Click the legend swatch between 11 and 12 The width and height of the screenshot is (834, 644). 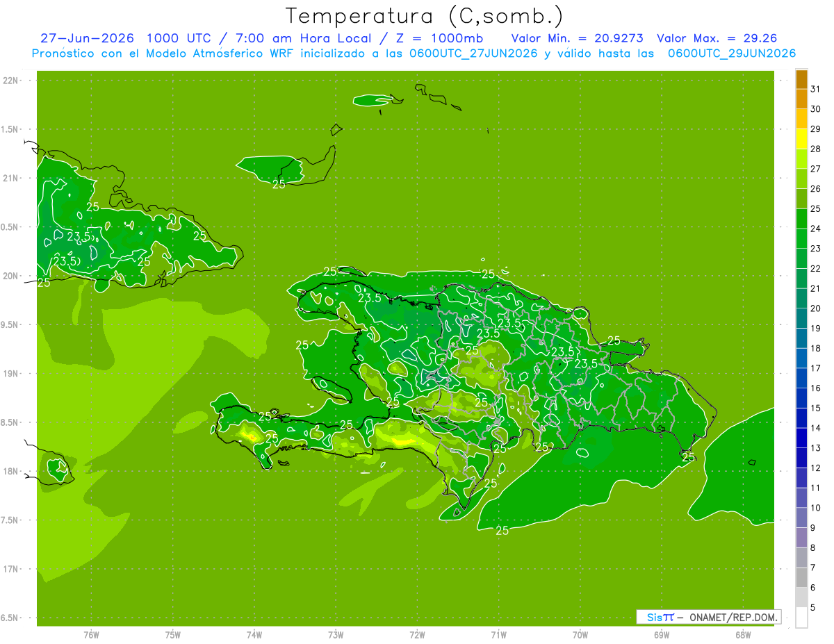coord(801,478)
